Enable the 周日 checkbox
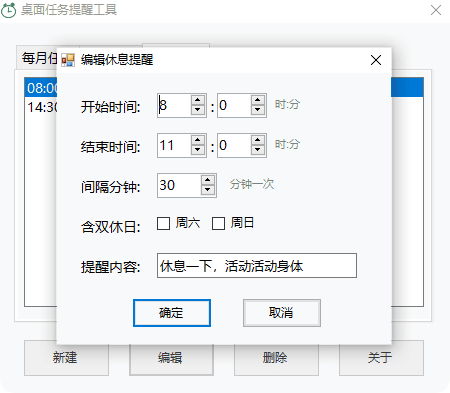 tap(218, 223)
